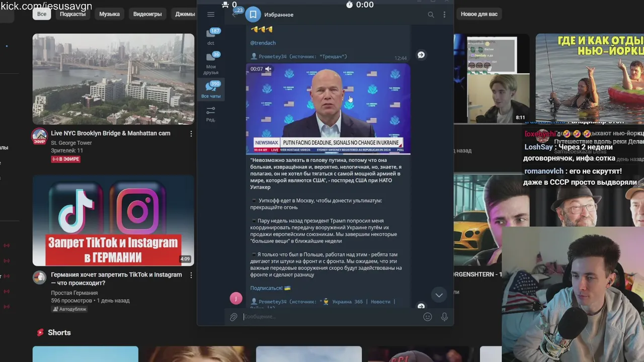
Task: Open the @trendach channel link
Action: [x=263, y=43]
